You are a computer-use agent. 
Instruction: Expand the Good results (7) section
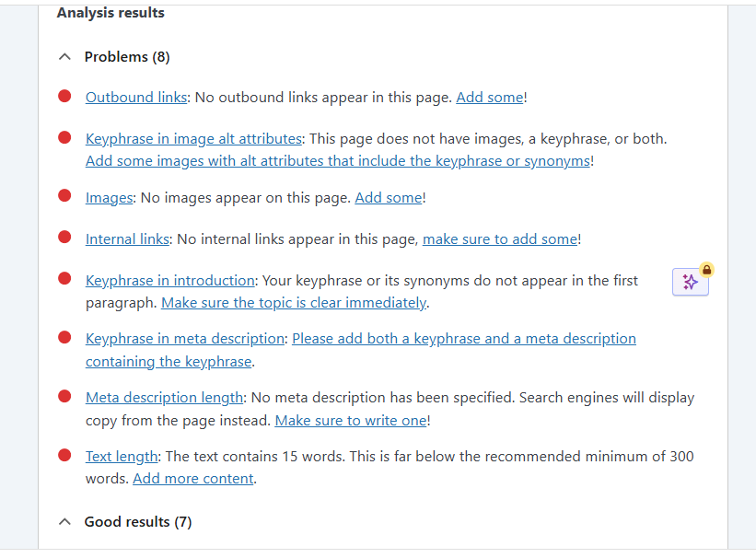coord(64,521)
